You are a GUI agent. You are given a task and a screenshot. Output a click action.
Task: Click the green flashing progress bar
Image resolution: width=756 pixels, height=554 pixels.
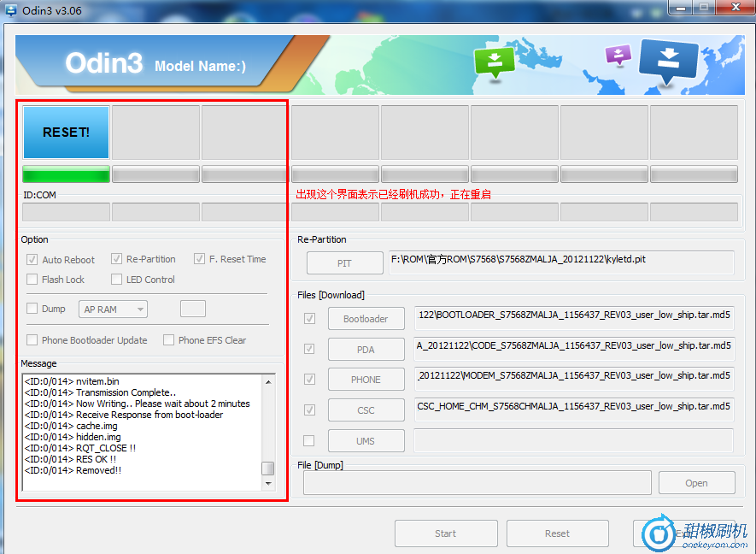(x=66, y=174)
